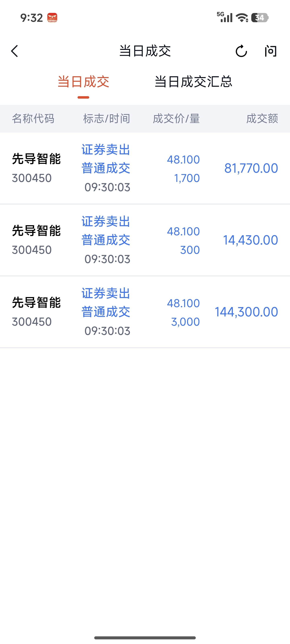Tap the Wi-Fi status icon
This screenshot has width=290, height=644.
(242, 18)
